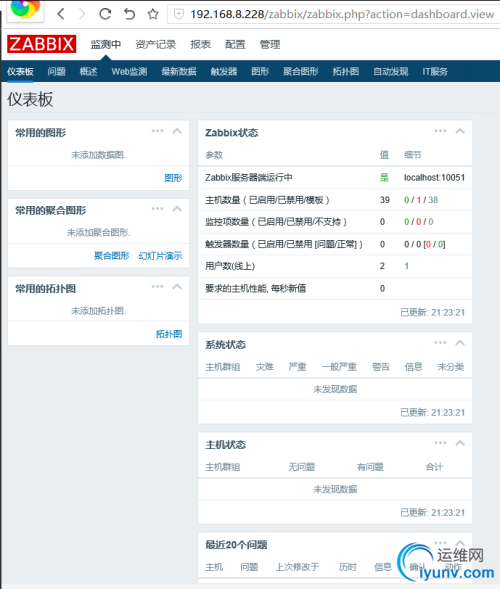Click the 一般严重 column header in 系统状态
500x589 pixels.
click(339, 367)
